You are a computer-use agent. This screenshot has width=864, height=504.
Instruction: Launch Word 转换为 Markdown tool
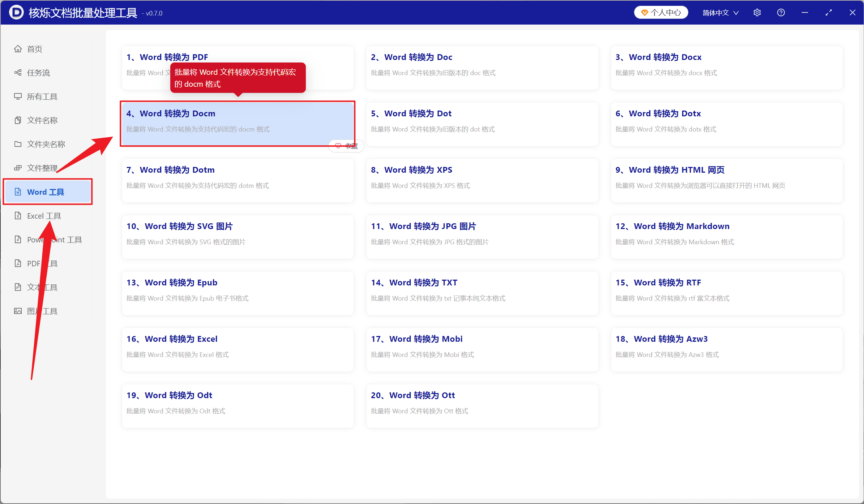[x=727, y=237]
